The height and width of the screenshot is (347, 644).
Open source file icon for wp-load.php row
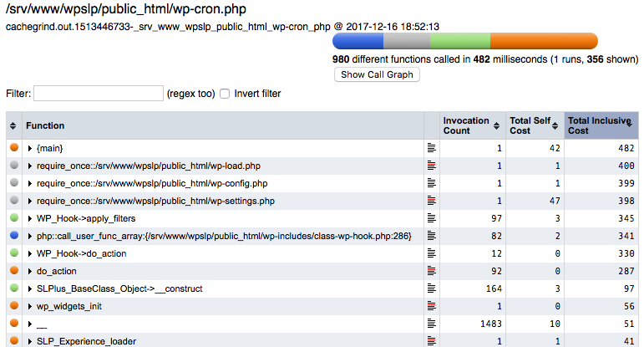point(431,166)
